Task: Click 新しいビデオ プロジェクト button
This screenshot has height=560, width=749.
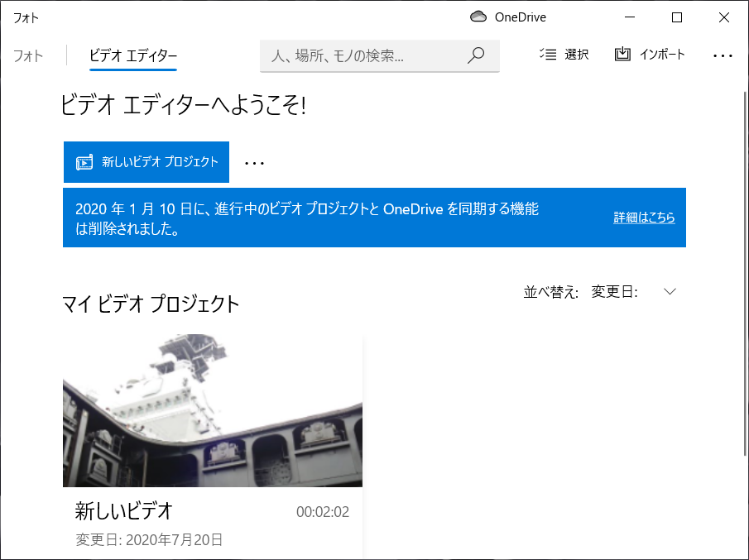Action: pos(146,162)
